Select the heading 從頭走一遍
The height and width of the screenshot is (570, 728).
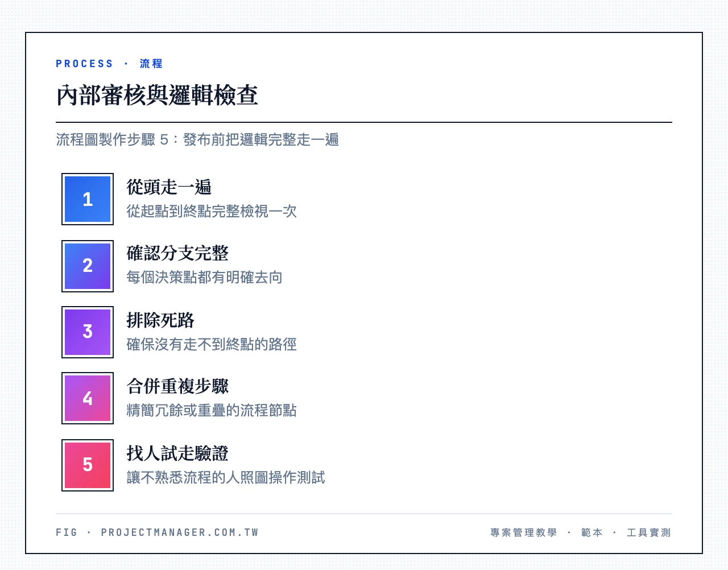pos(169,187)
